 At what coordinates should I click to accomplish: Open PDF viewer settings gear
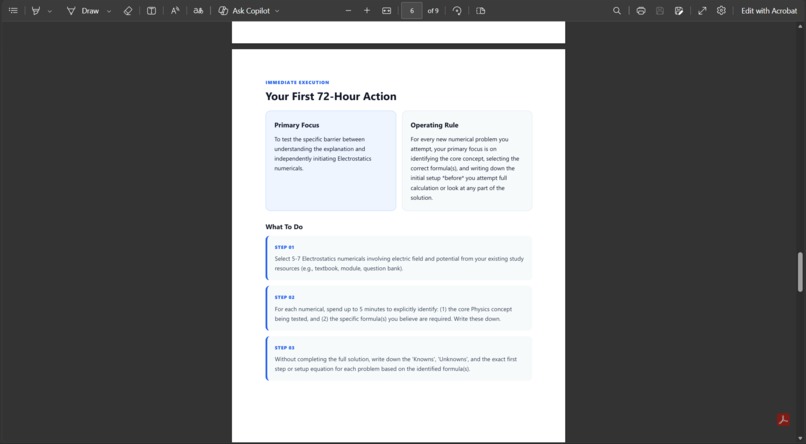[721, 10]
